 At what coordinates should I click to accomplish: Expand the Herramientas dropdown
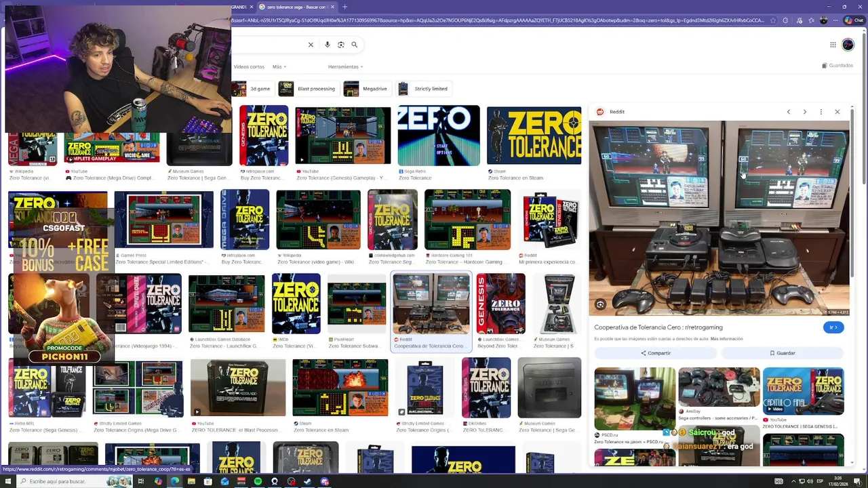click(345, 67)
